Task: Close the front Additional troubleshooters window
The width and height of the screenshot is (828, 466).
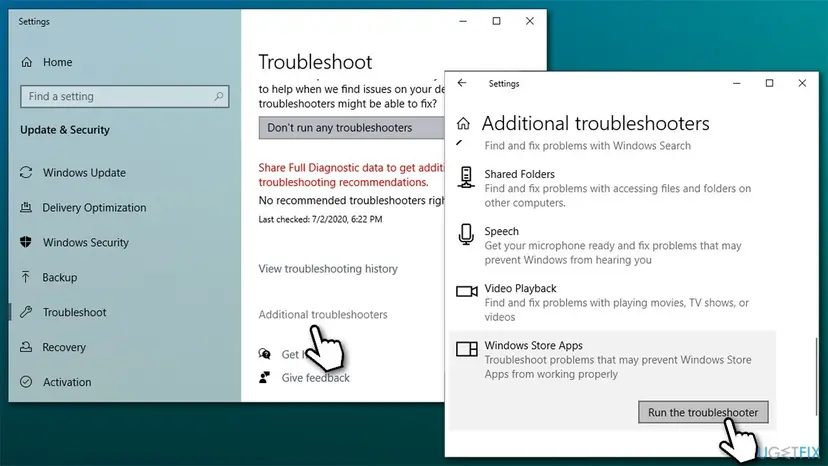Action: (x=802, y=83)
